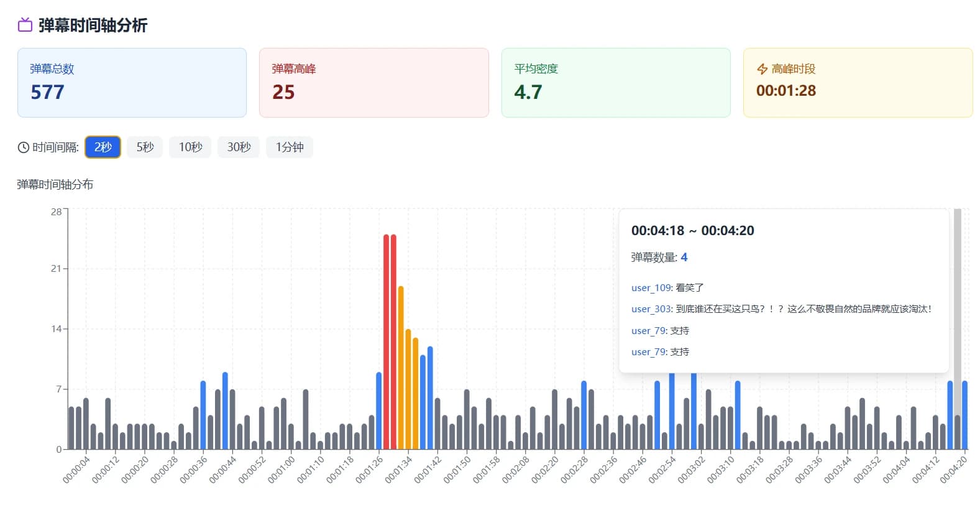980x515 pixels.
Task: Open the 弹幕总数 577 stat card
Action: click(x=132, y=83)
